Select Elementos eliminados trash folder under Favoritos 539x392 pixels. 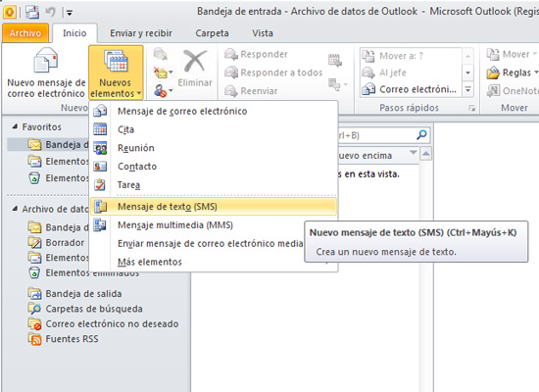coord(59,178)
